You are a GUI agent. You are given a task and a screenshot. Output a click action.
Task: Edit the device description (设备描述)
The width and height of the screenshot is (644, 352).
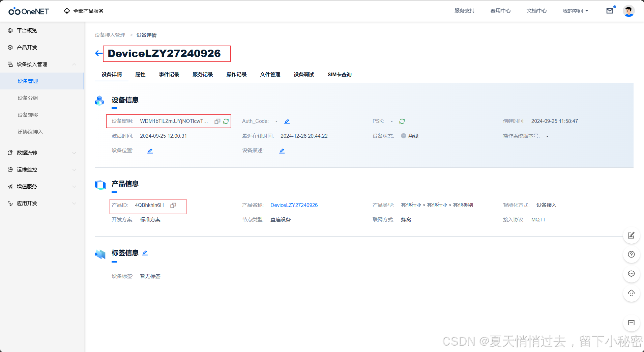282,151
